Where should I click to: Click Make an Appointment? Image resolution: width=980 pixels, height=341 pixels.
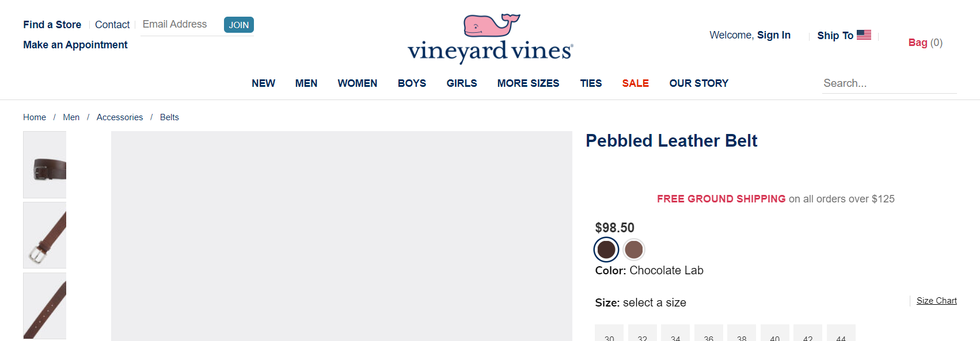coord(75,45)
